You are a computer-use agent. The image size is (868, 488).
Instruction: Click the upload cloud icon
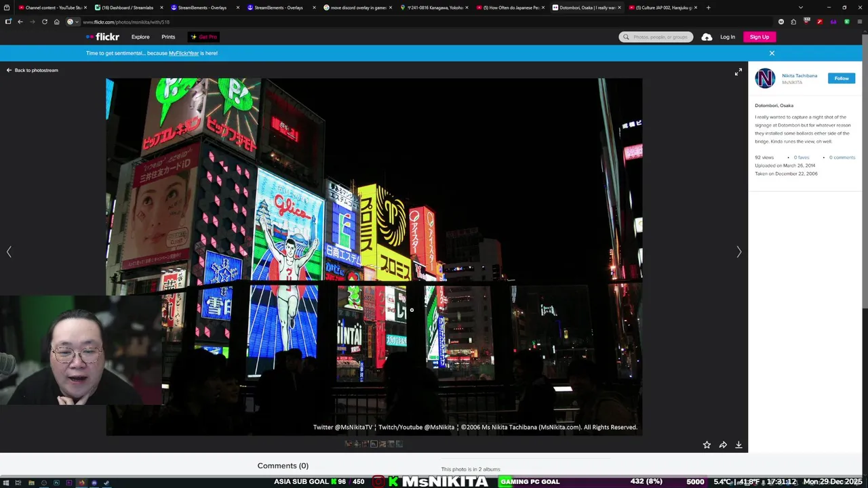707,37
